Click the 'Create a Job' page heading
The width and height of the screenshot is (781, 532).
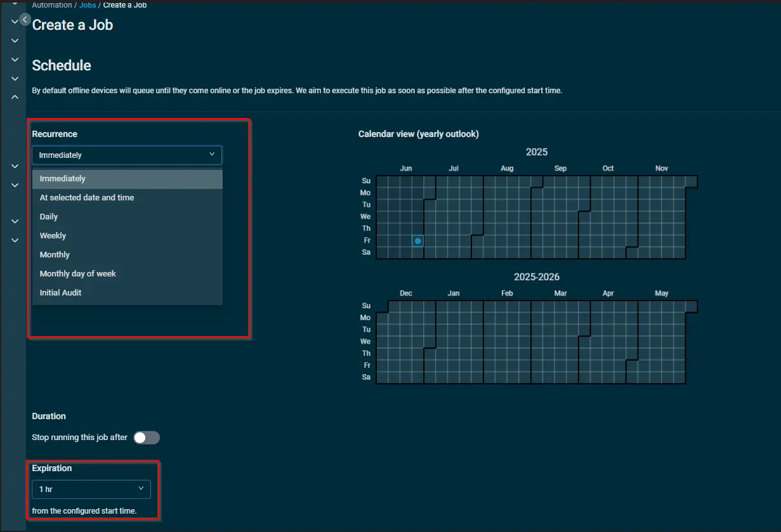72,25
